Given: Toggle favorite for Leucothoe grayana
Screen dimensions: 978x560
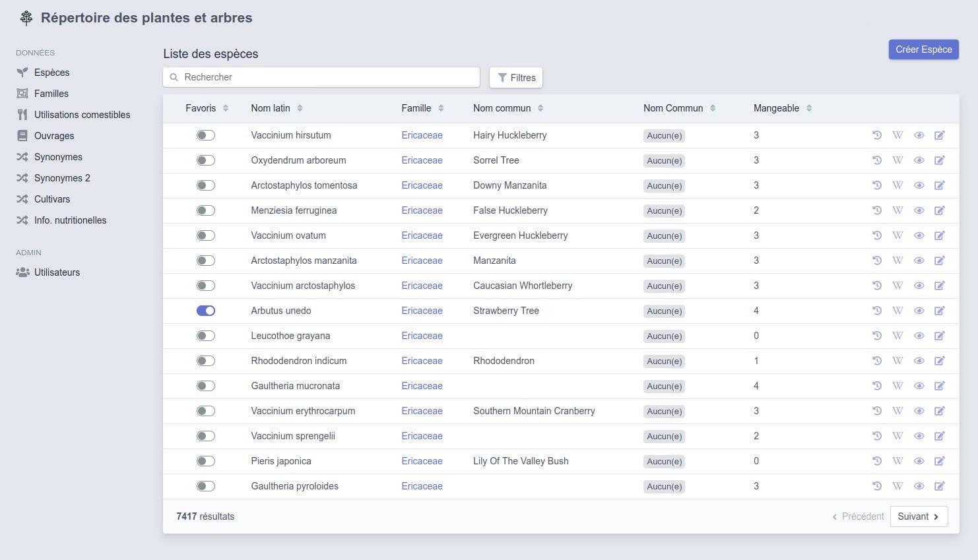Looking at the screenshot, I should [x=206, y=336].
